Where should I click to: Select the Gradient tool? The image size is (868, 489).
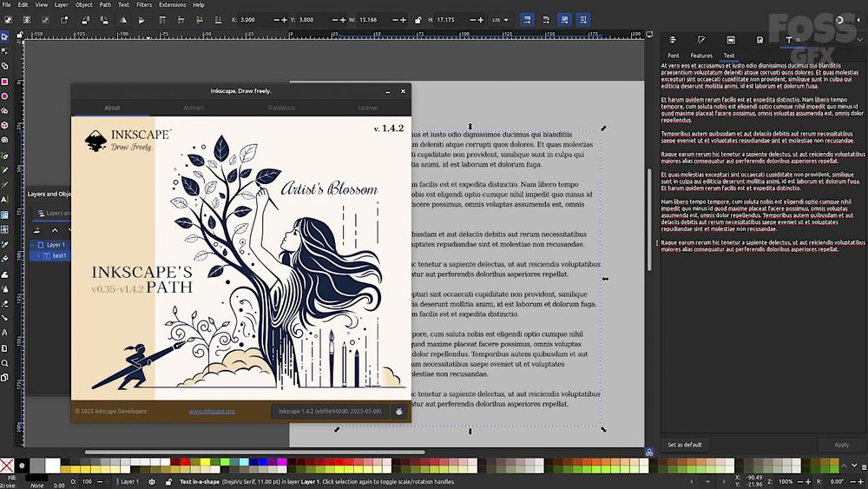pyautogui.click(x=5, y=215)
